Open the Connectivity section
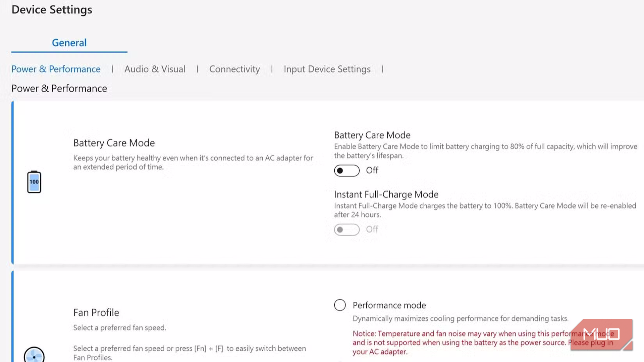Image resolution: width=644 pixels, height=362 pixels. (234, 69)
